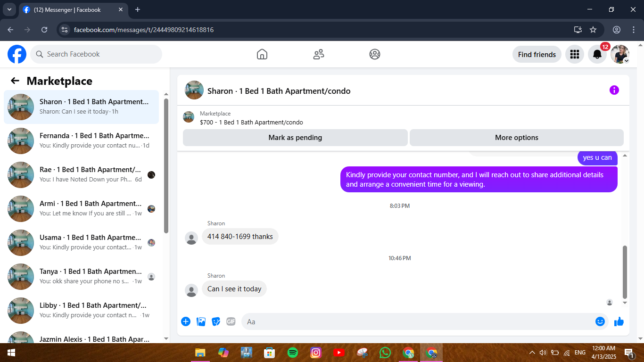This screenshot has height=362, width=644.
Task: Open Jazmin Alexis's conversation
Action: tap(81, 336)
